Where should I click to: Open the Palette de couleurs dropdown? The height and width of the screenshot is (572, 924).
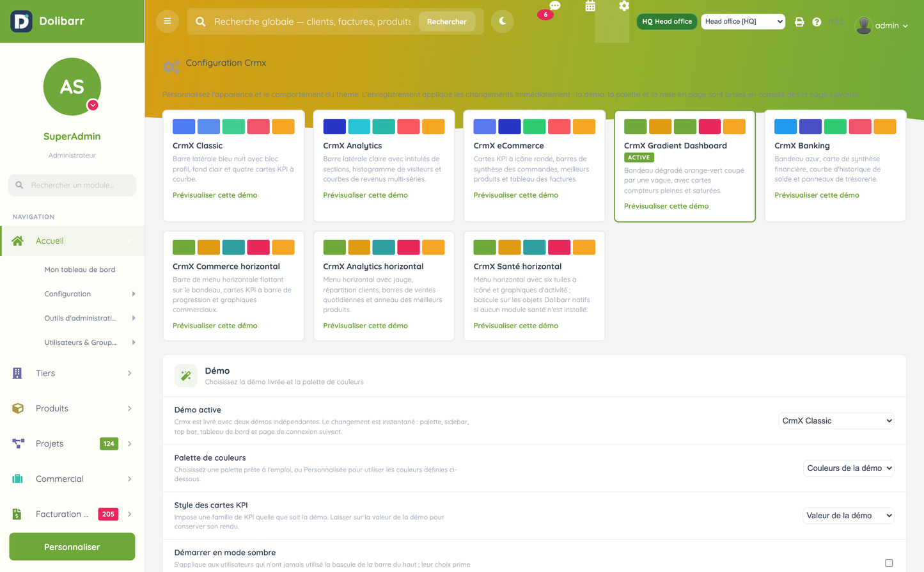[x=849, y=468]
